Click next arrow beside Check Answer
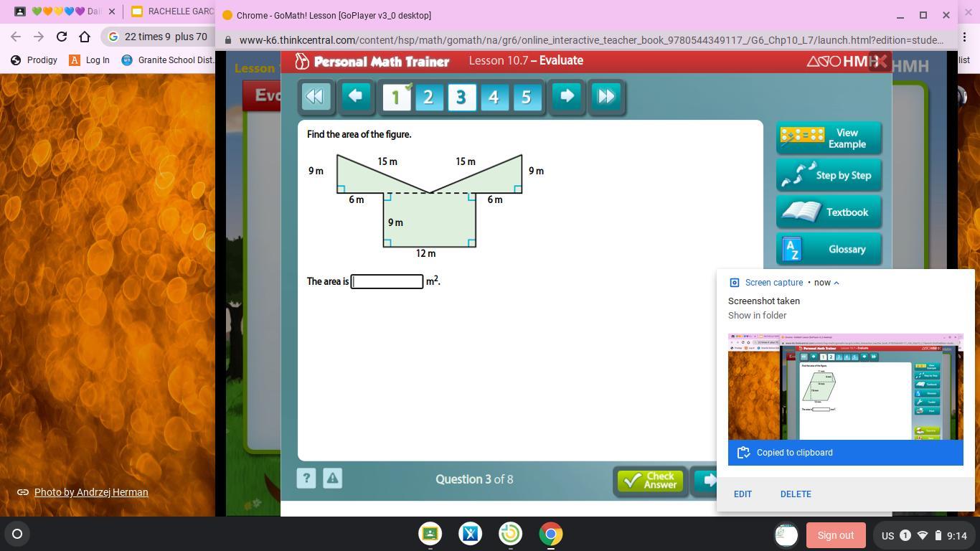 (x=707, y=481)
